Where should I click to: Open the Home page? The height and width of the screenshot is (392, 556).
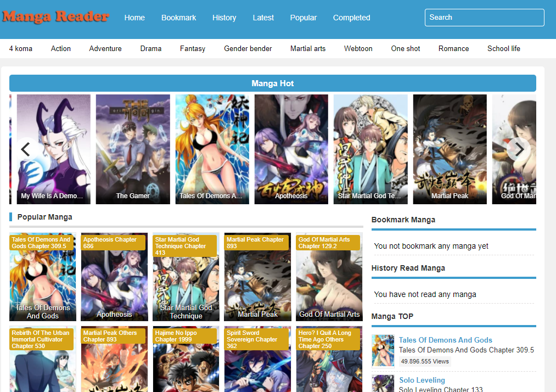pos(134,18)
